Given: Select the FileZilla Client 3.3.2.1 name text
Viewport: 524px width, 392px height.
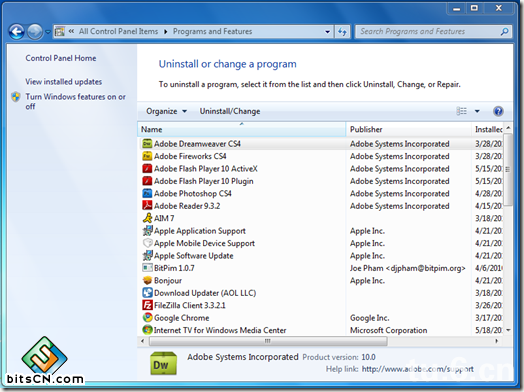Looking at the screenshot, I should point(190,305).
